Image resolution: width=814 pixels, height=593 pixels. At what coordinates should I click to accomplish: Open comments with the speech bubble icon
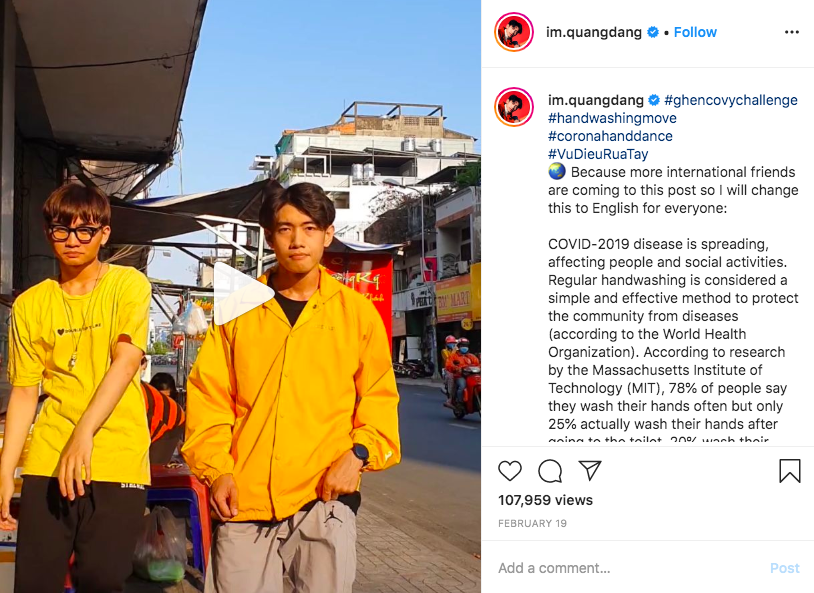pos(550,471)
